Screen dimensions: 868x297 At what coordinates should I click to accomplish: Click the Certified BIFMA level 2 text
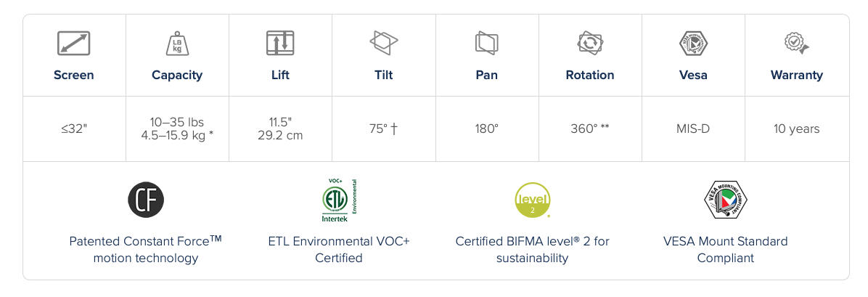click(532, 249)
